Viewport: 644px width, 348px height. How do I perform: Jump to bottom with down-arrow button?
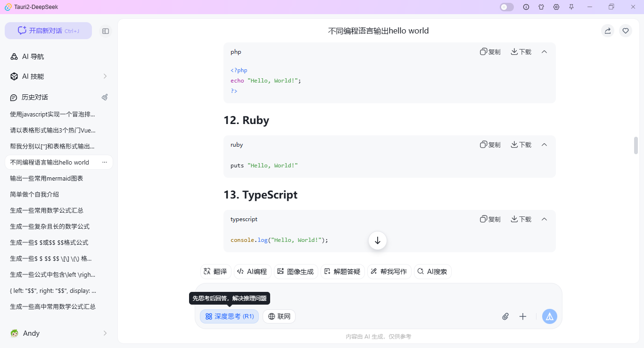tap(378, 240)
